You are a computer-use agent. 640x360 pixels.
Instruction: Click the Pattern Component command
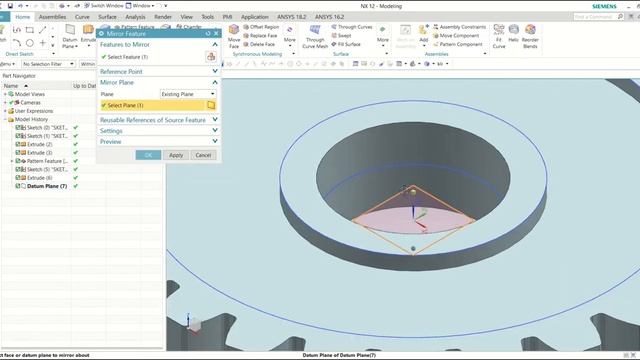(458, 44)
